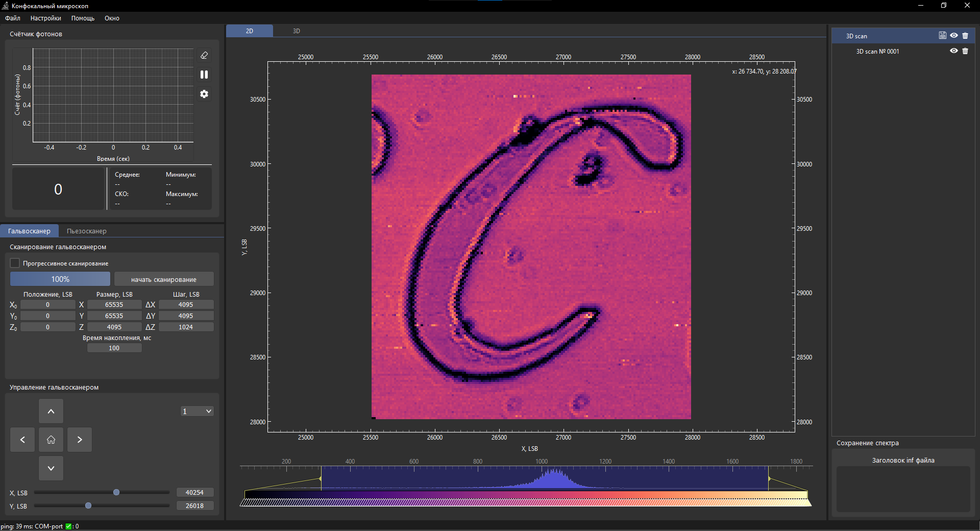This screenshot has width=980, height=531.
Task: Edit the ΔX step field
Action: [x=186, y=305]
